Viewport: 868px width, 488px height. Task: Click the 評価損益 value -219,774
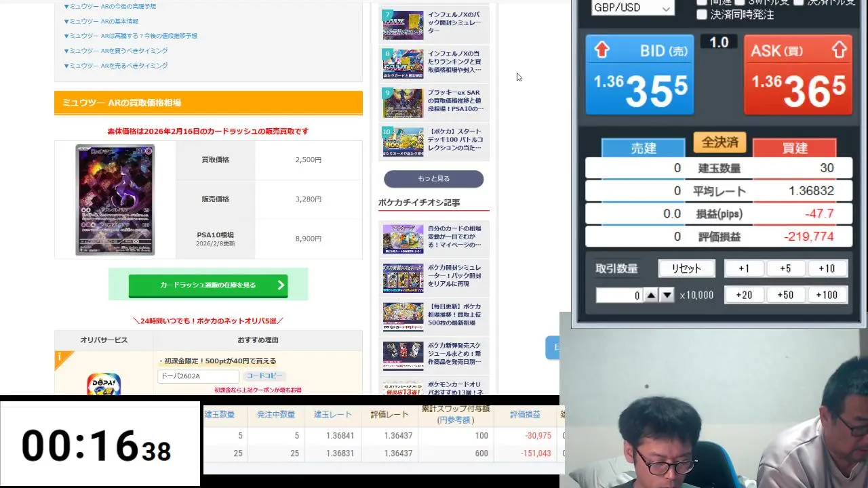[808, 237]
